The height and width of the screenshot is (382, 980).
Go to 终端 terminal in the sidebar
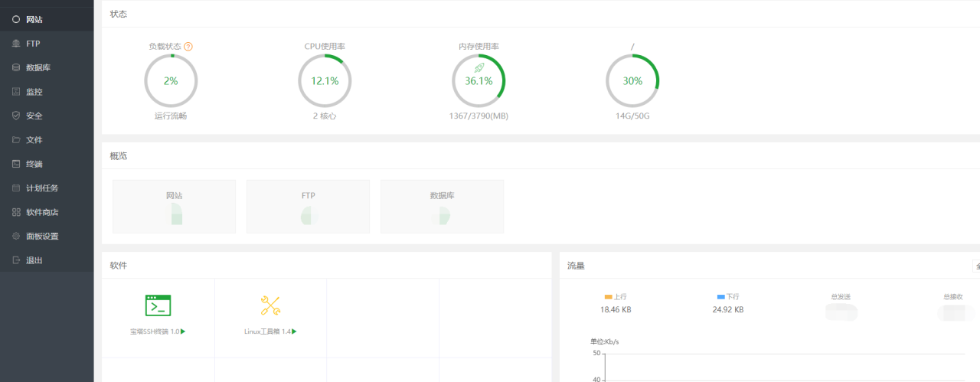(47, 164)
